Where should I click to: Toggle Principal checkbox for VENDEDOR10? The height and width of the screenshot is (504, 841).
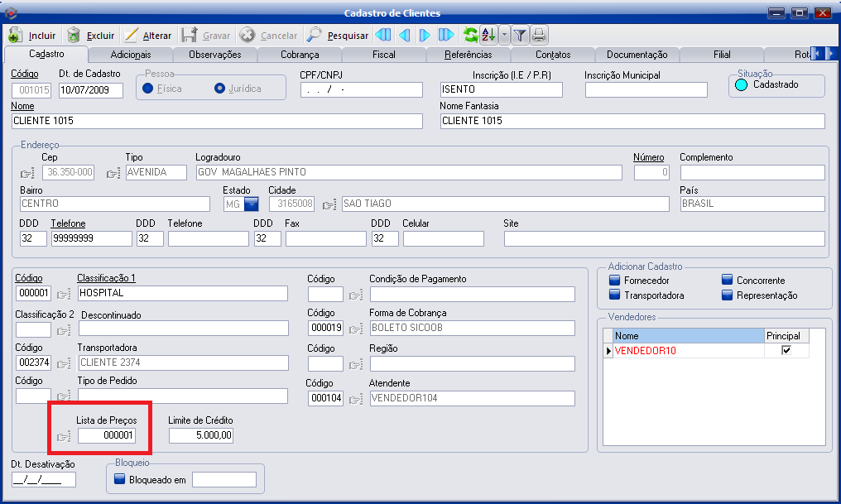point(786,351)
